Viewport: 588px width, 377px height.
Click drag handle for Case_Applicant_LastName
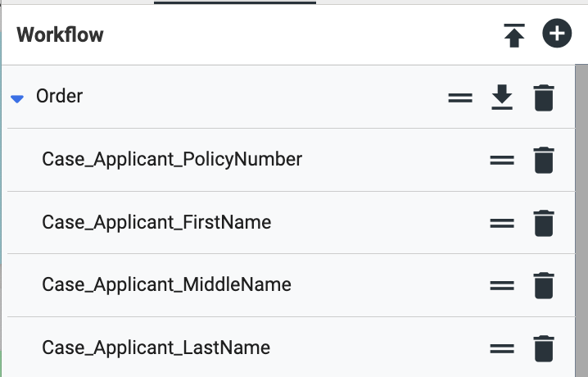[502, 348]
